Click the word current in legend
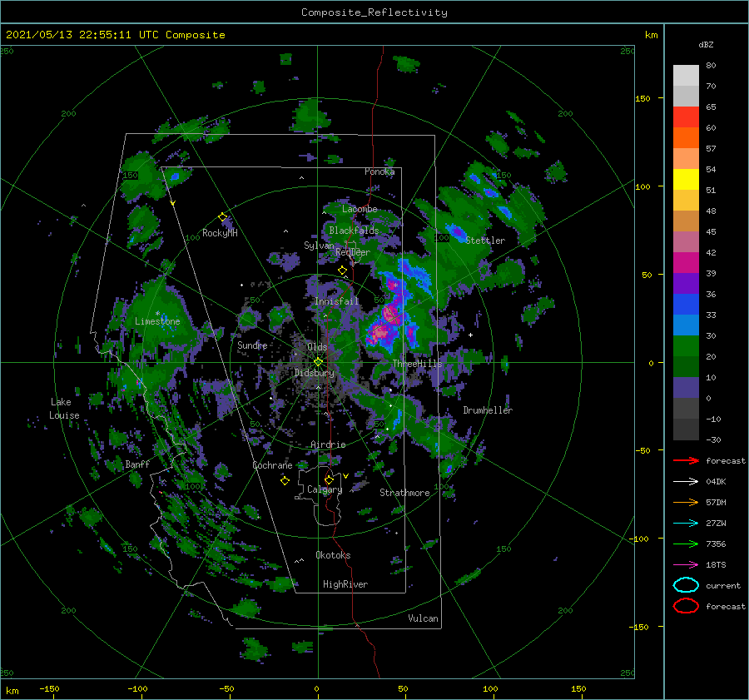Viewport: 749px width, 700px height. coord(723,585)
